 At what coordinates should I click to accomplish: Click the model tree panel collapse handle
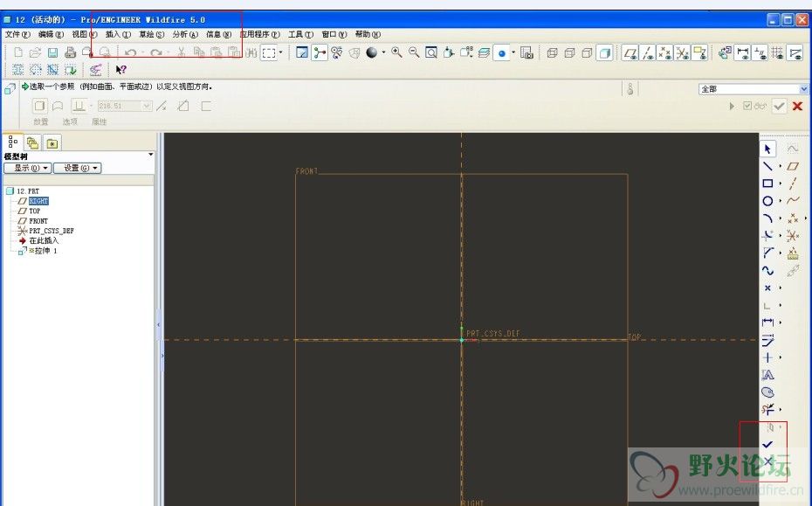[159, 324]
